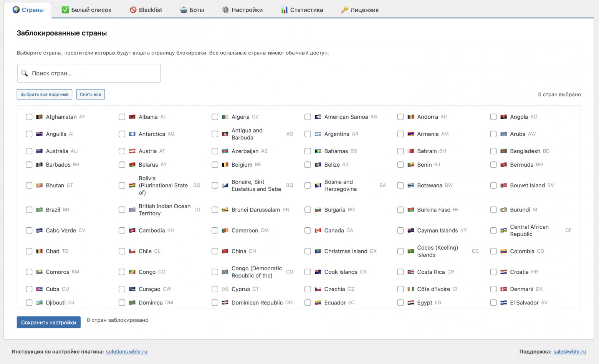Select the Comoros checkbox
599x364 pixels.
(x=29, y=272)
